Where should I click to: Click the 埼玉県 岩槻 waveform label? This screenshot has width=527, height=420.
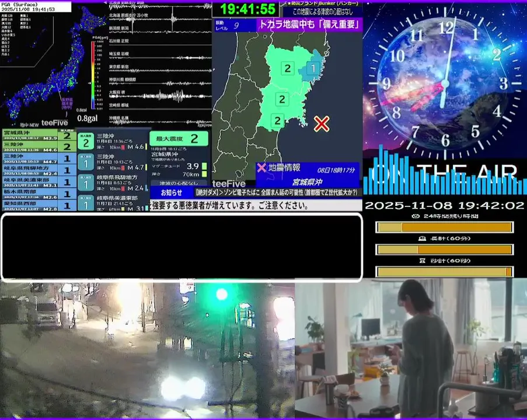coord(118,54)
